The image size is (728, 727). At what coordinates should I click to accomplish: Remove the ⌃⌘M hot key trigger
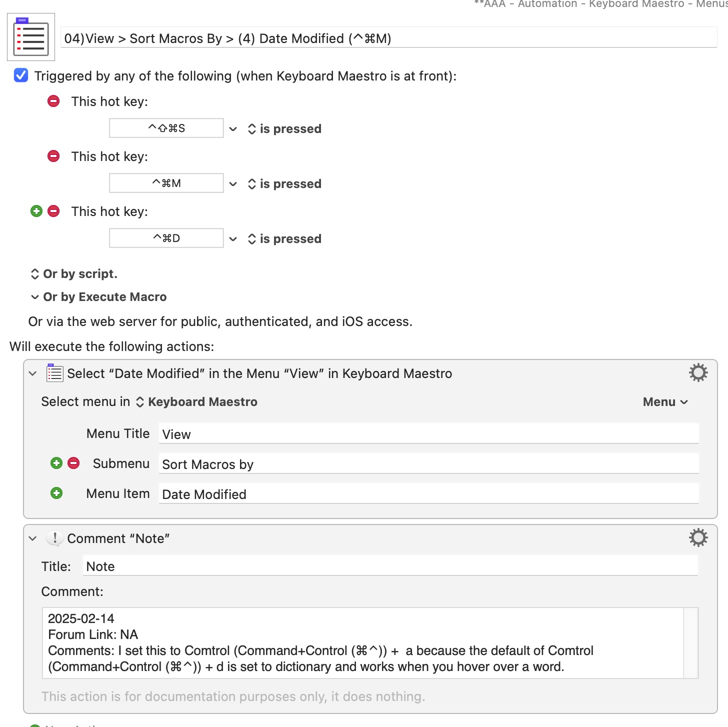[53, 156]
